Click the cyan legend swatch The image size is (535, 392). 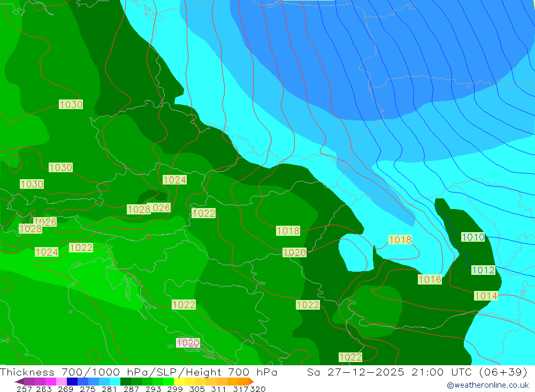pos(115,381)
